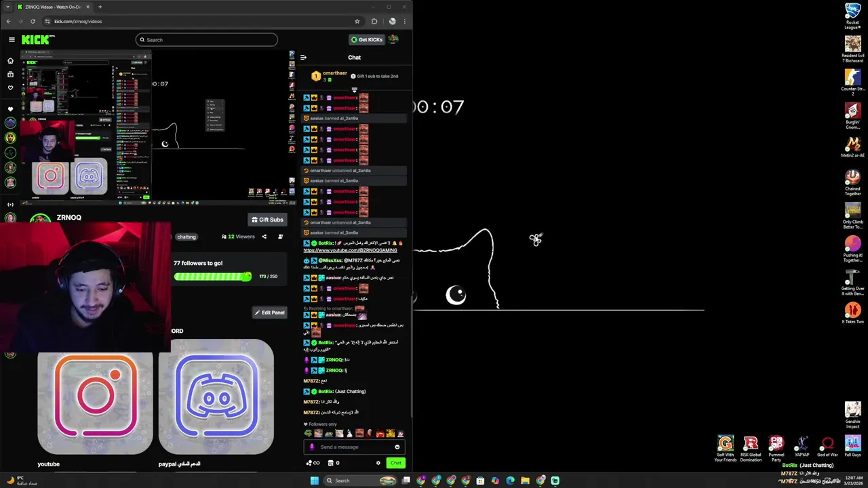This screenshot has width=868, height=488.
Task: Open emoji picker in message box
Action: pos(397,447)
